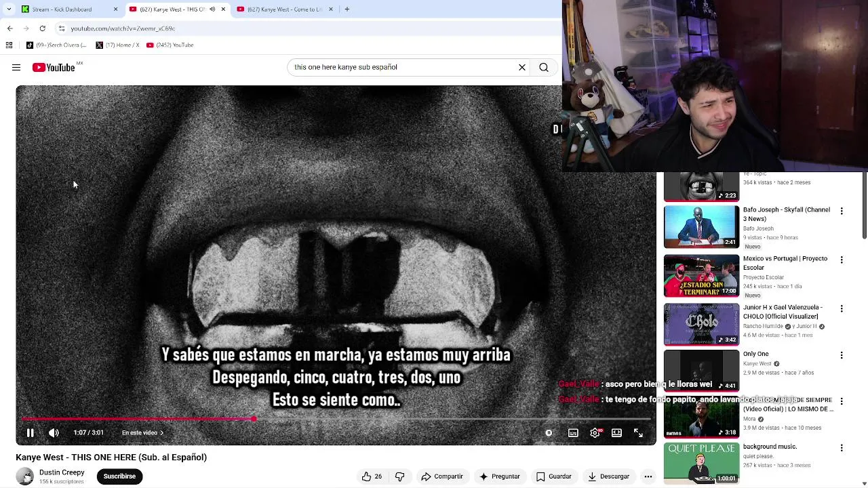The height and width of the screenshot is (488, 868).
Task: Toggle theater mode in the player
Action: [x=616, y=432]
